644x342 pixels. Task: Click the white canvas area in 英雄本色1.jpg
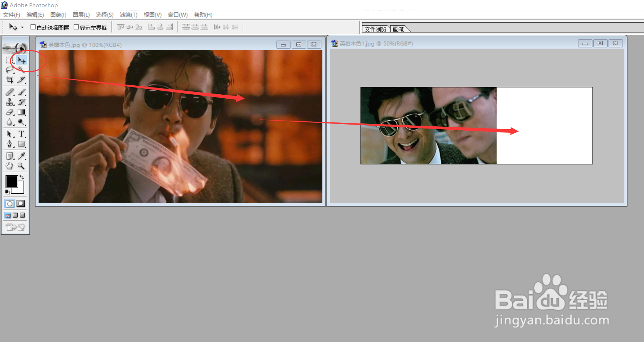pyautogui.click(x=544, y=126)
